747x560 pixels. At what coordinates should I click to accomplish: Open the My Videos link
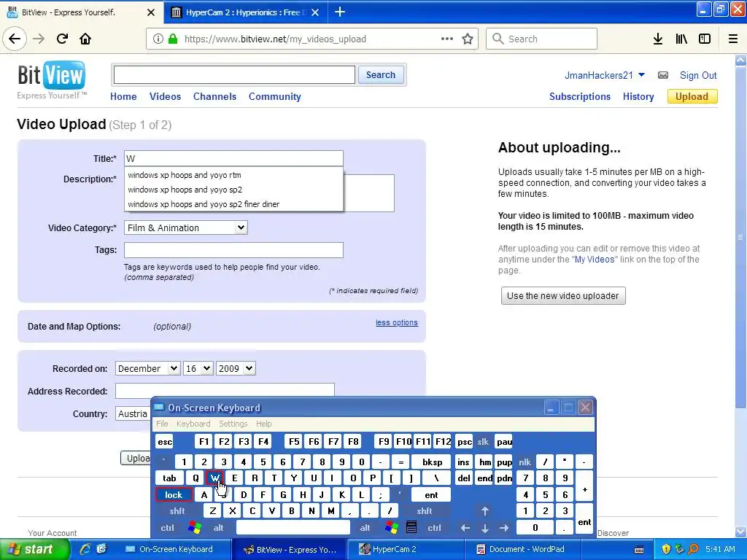[x=595, y=260]
